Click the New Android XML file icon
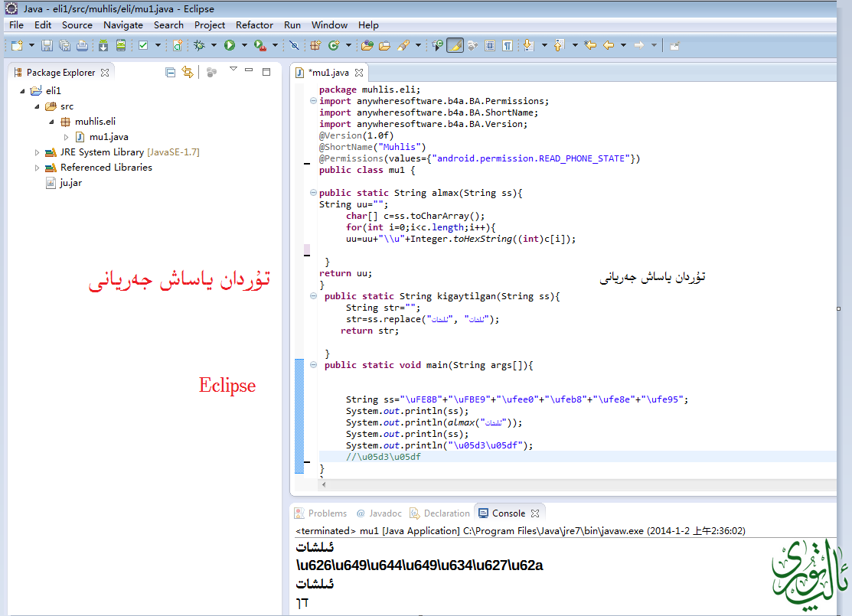This screenshot has height=616, width=852. (178, 46)
